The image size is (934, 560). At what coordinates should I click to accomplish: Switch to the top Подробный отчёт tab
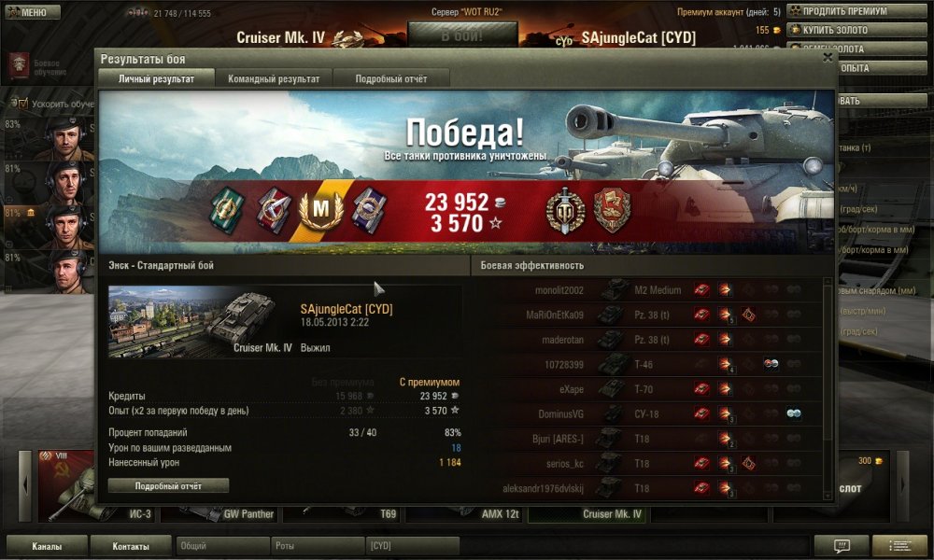click(391, 78)
